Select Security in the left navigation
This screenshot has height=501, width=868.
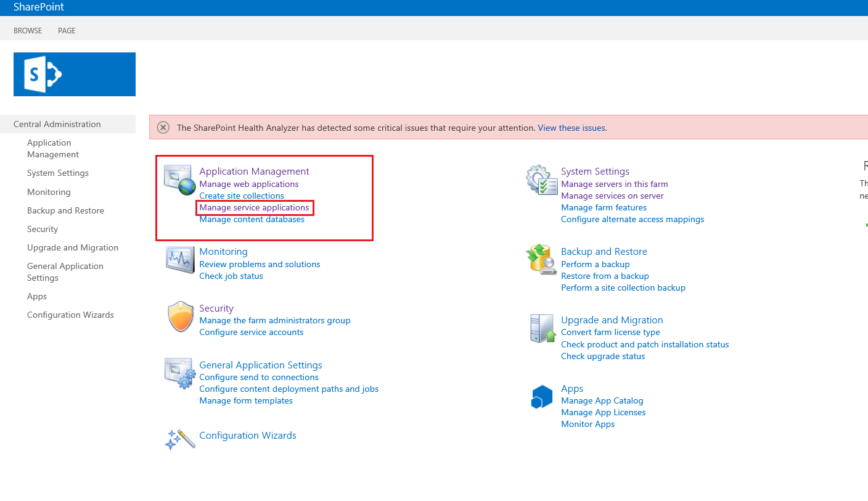click(43, 229)
